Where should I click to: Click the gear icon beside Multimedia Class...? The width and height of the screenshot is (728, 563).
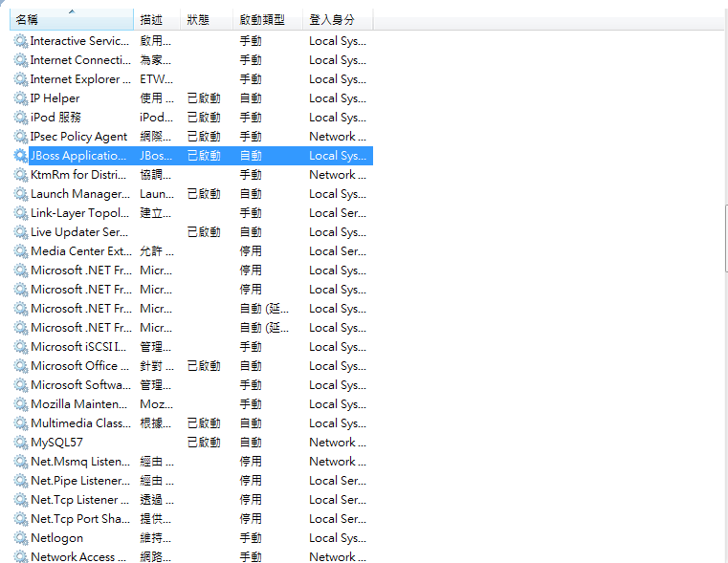click(x=20, y=423)
